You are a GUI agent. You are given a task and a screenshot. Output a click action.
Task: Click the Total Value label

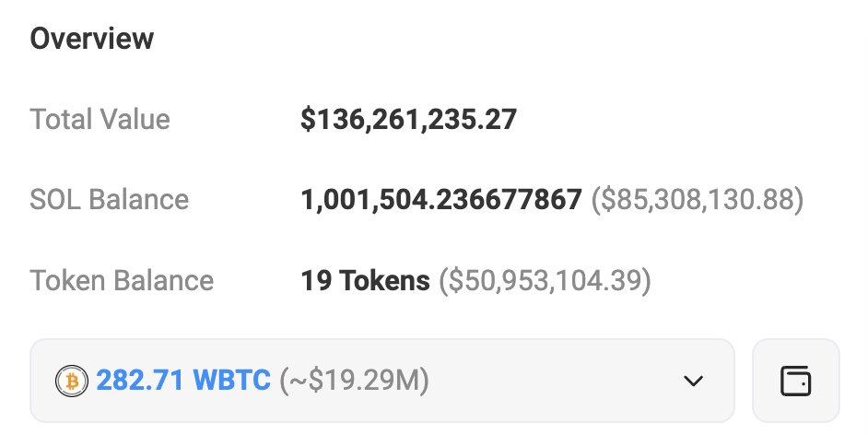click(x=100, y=120)
